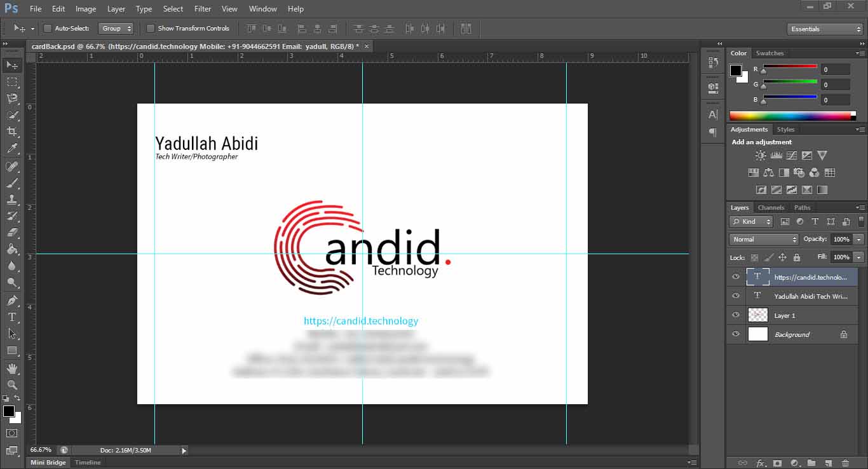Select the Eraser tool
This screenshot has width=868, height=469.
click(12, 233)
